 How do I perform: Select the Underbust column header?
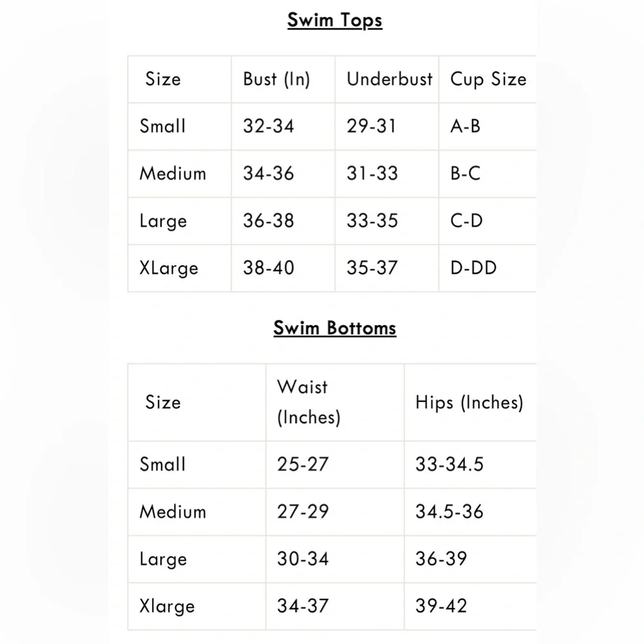[389, 79]
